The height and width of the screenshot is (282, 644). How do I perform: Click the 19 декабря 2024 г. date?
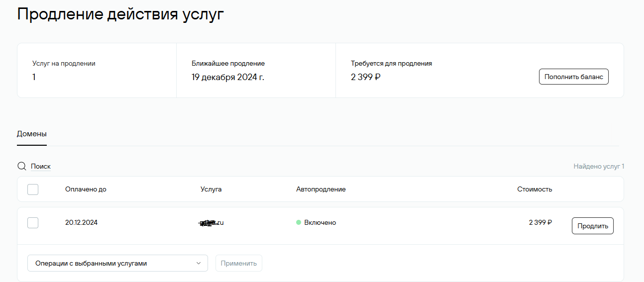coord(228,77)
